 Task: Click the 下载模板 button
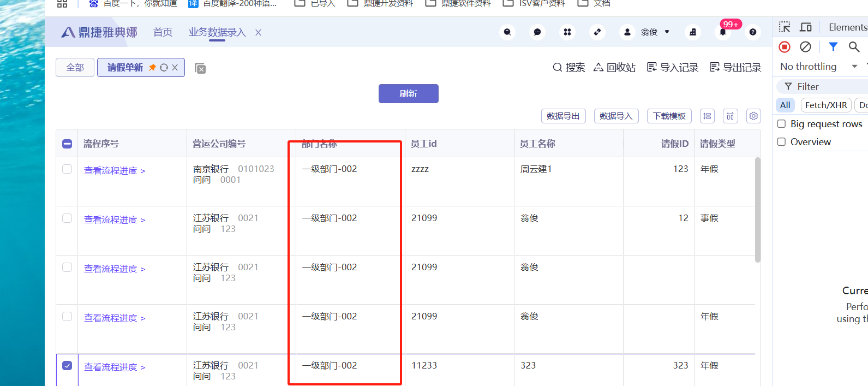tap(669, 116)
